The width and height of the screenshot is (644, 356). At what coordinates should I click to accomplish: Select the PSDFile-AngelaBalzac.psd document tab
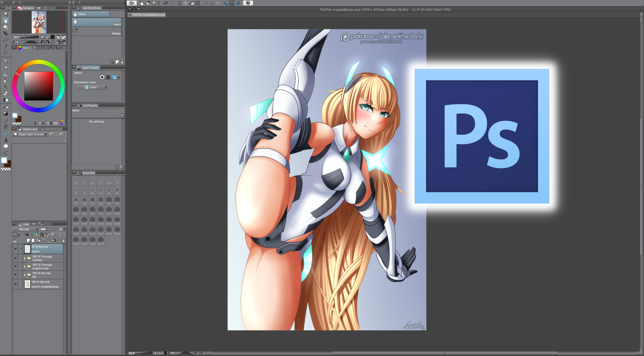(x=147, y=15)
